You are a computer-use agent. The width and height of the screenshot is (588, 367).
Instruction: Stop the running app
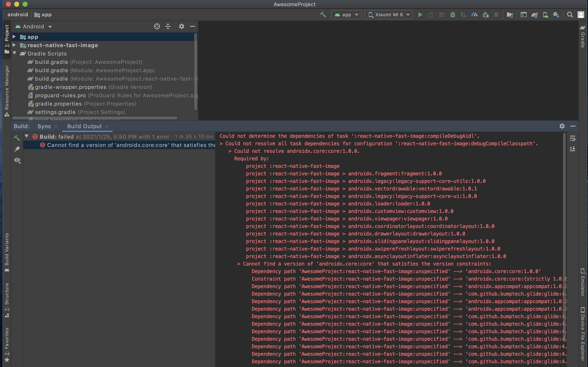coord(496,15)
